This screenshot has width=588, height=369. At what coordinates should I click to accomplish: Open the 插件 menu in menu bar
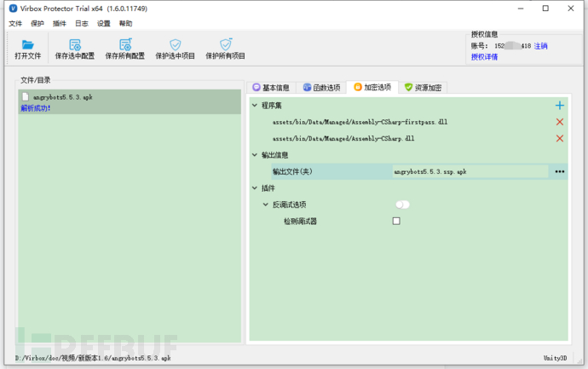pos(60,24)
